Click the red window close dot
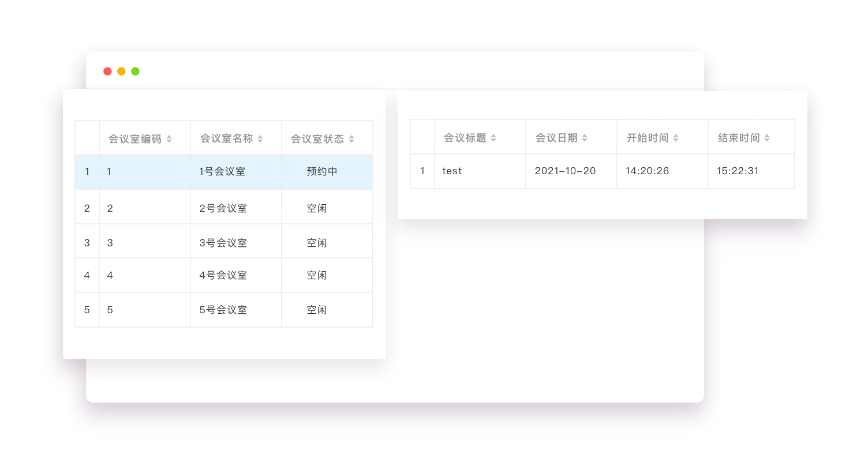 (x=107, y=72)
